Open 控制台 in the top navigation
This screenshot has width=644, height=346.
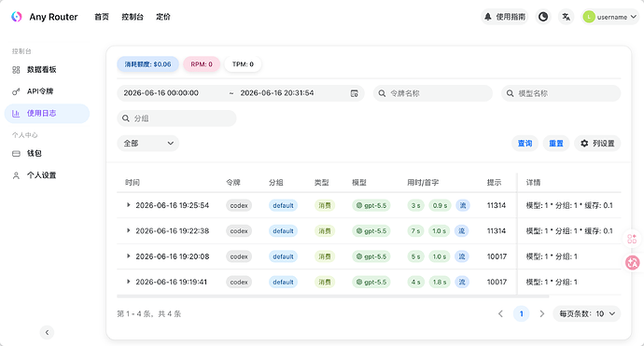coord(133,17)
